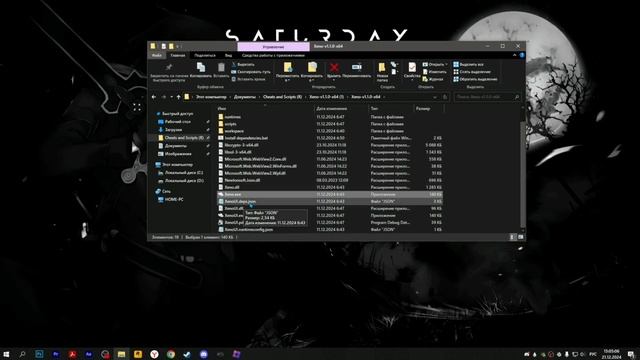Screen dimensions: 640x360
Task: Click 'Cheats and Scripts' breadcrumb in address bar
Action: 282,97
